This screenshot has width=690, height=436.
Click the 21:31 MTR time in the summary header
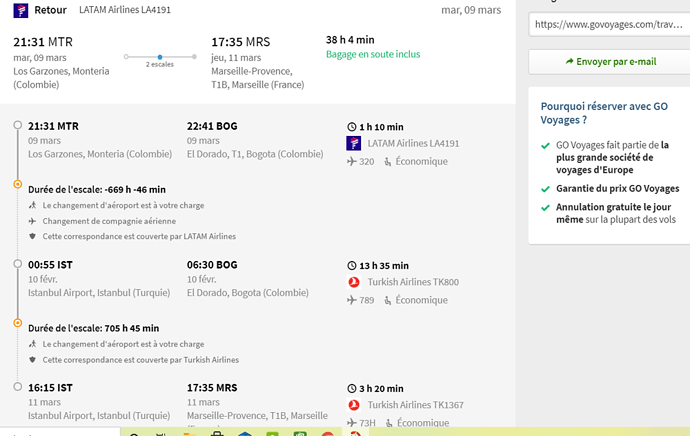click(x=43, y=42)
